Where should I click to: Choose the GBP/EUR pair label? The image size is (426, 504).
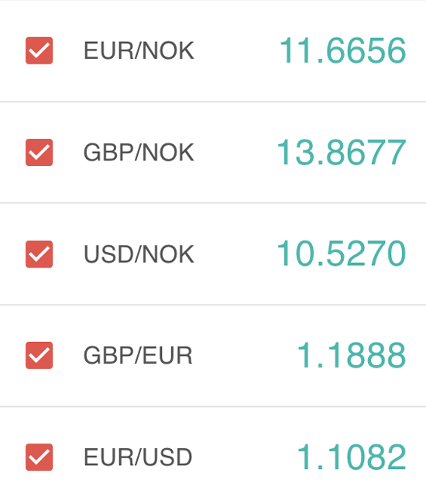138,355
